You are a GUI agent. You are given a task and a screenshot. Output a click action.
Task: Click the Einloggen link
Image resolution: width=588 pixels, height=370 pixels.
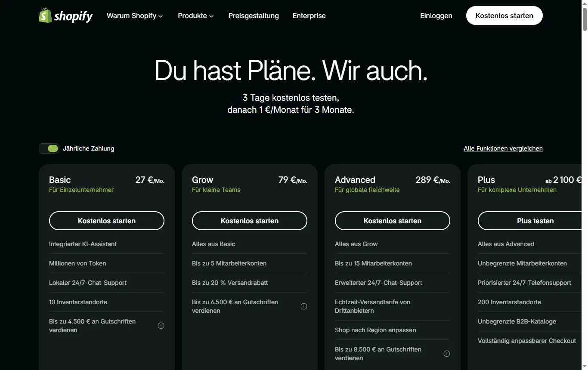pos(436,16)
